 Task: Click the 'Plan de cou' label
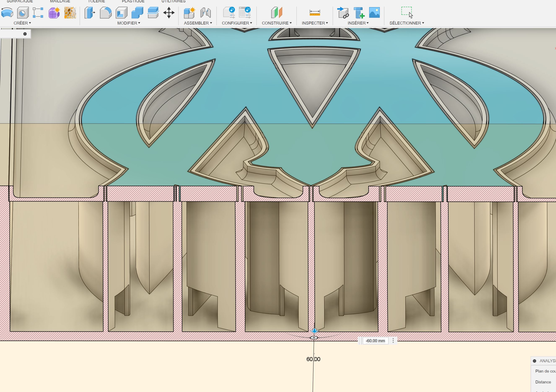(545, 371)
